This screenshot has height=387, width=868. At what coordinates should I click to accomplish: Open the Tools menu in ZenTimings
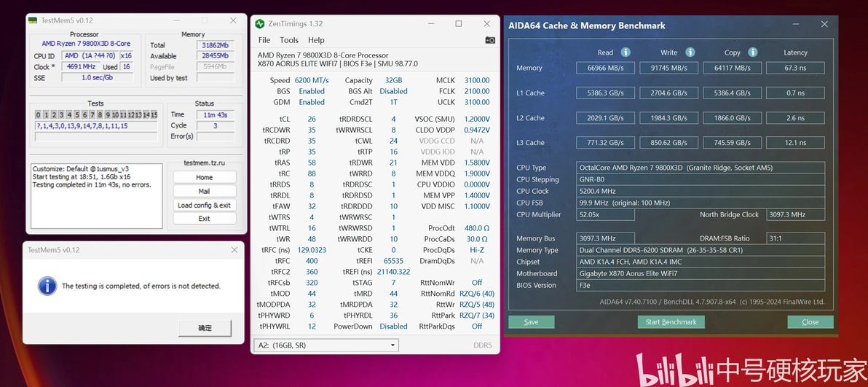pos(289,40)
